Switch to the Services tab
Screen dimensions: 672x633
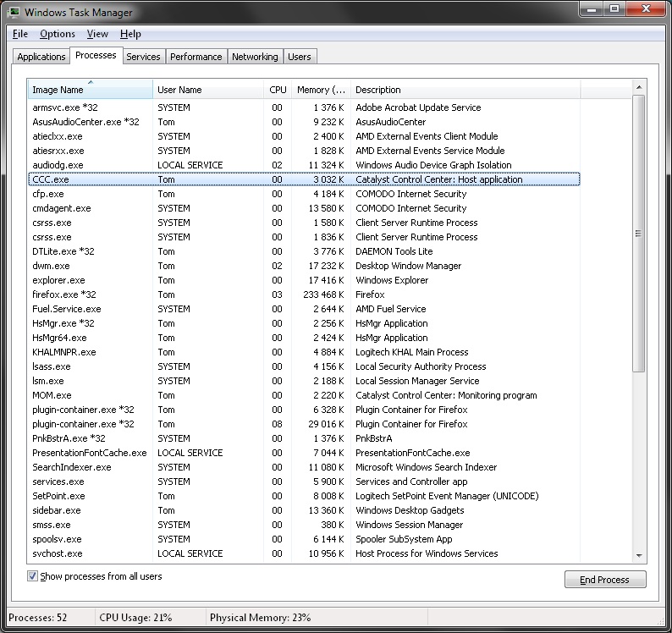click(143, 57)
